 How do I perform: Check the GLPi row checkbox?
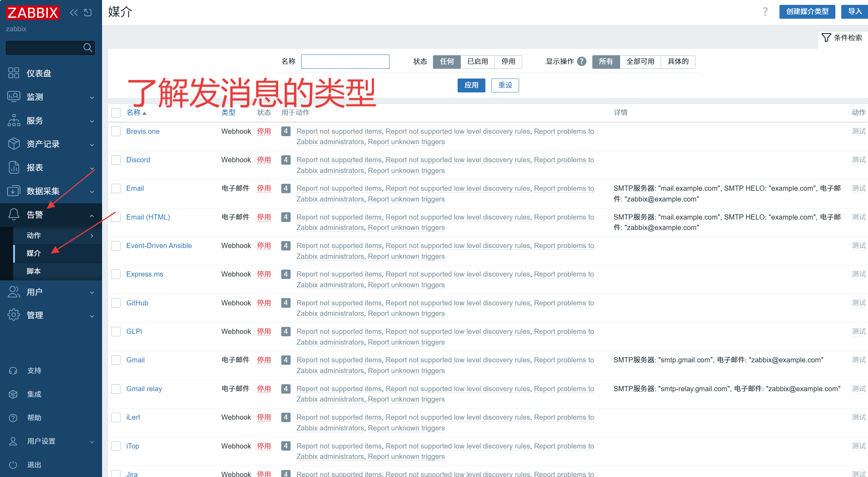point(116,331)
